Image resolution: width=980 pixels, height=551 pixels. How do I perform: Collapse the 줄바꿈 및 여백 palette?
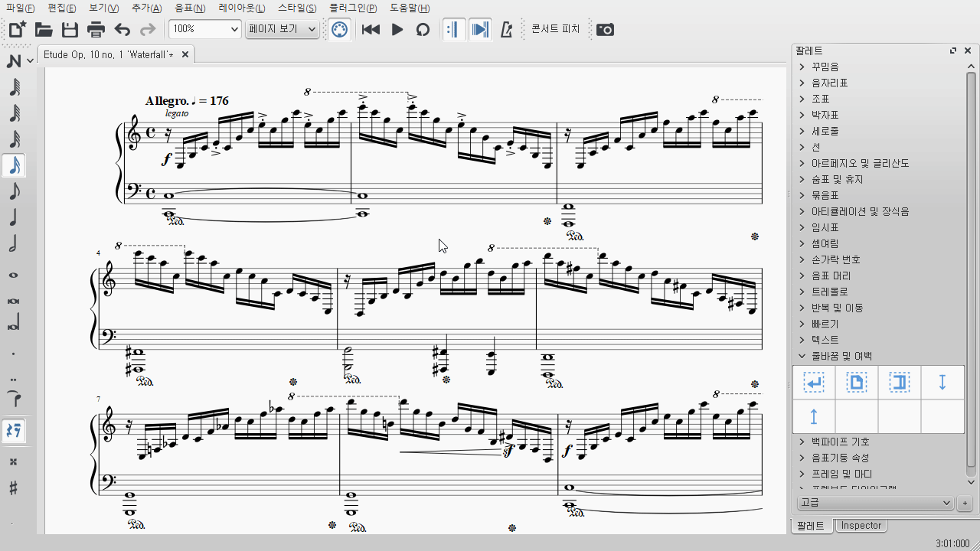[x=841, y=356]
